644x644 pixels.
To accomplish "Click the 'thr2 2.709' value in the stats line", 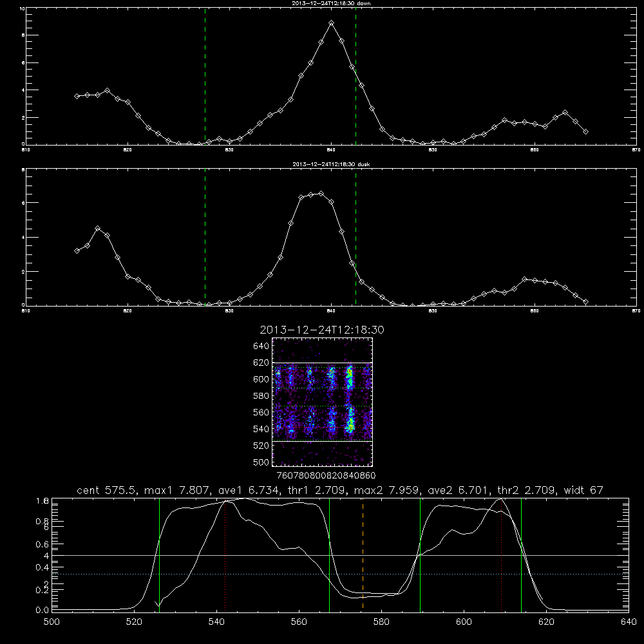I will (526, 490).
